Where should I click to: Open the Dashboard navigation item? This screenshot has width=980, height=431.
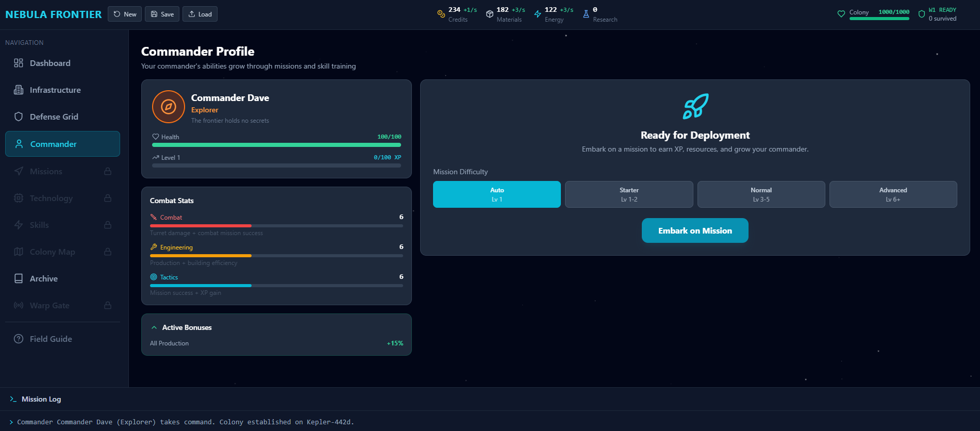pyautogui.click(x=50, y=63)
